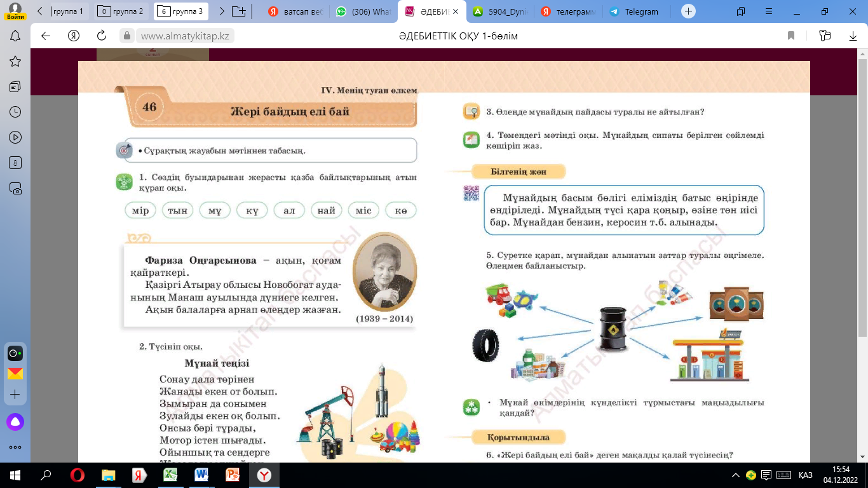Open the browser hamburger menu
The width and height of the screenshot is (868, 488).
pos(768,11)
